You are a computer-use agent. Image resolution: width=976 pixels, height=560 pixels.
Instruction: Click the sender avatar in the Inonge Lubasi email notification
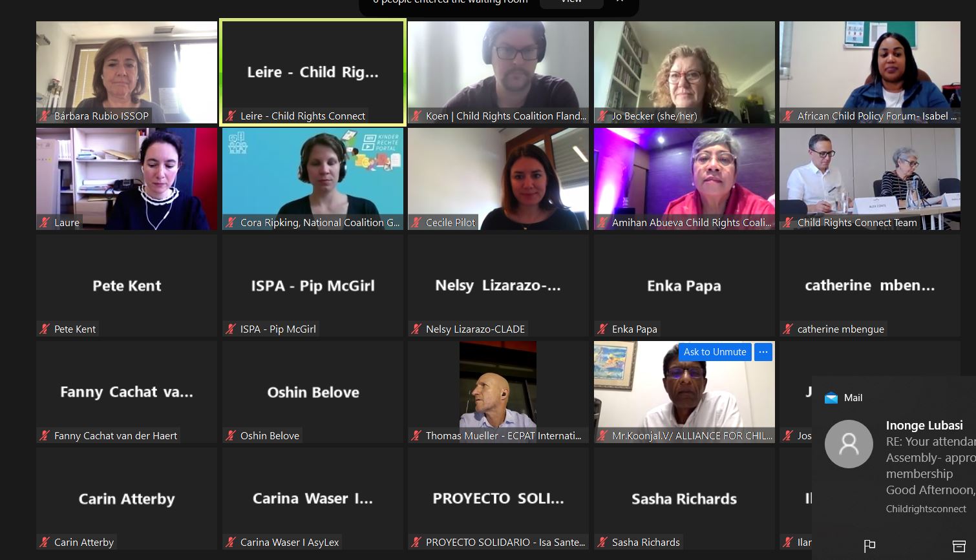pos(849,444)
